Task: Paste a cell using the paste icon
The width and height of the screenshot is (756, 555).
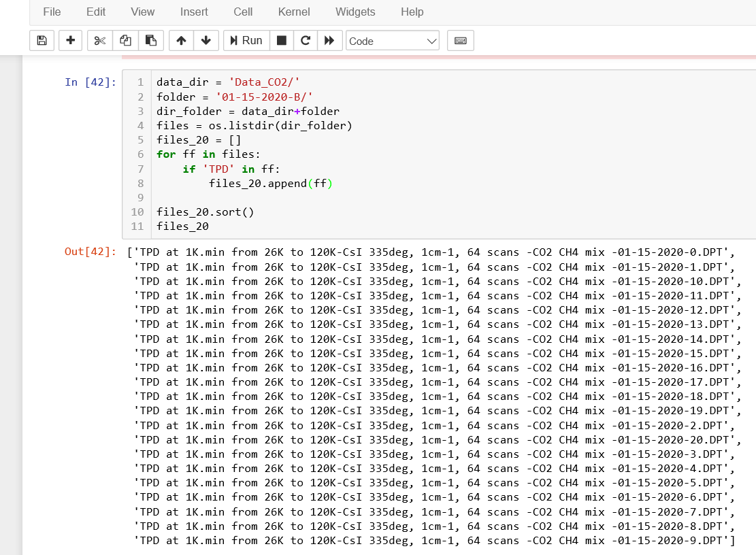Action: coord(151,40)
